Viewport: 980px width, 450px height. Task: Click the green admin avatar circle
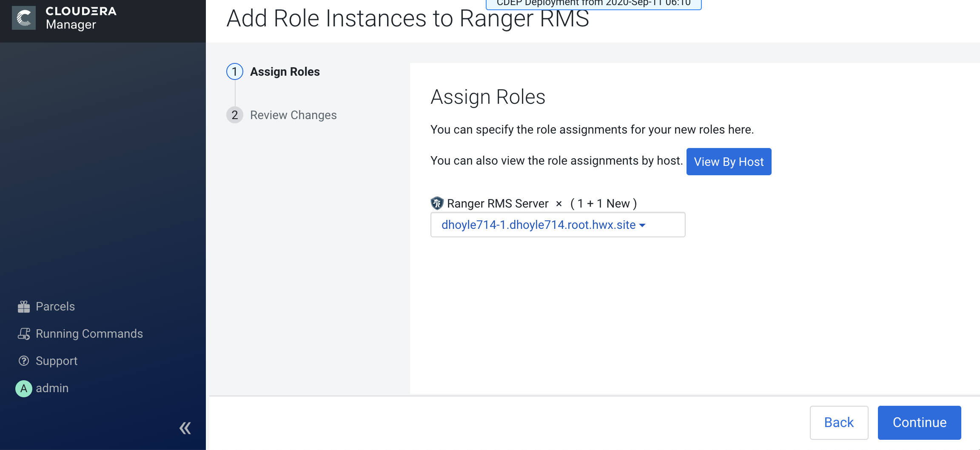(24, 388)
